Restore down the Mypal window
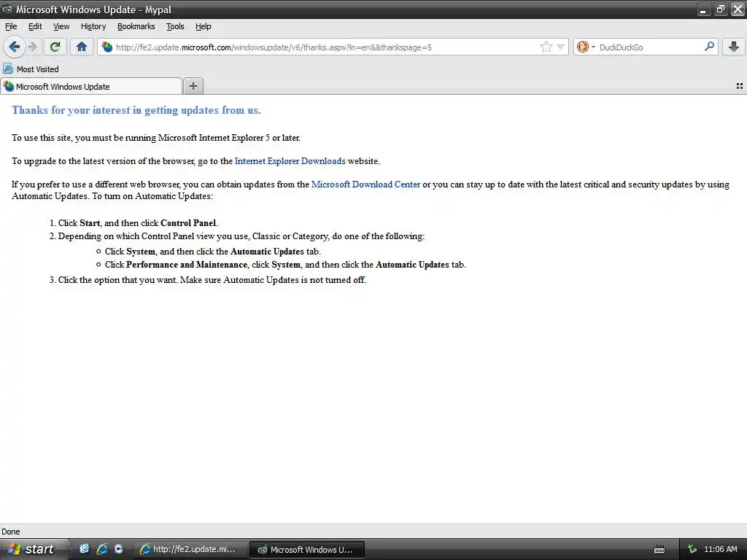The image size is (747, 560). (x=720, y=9)
